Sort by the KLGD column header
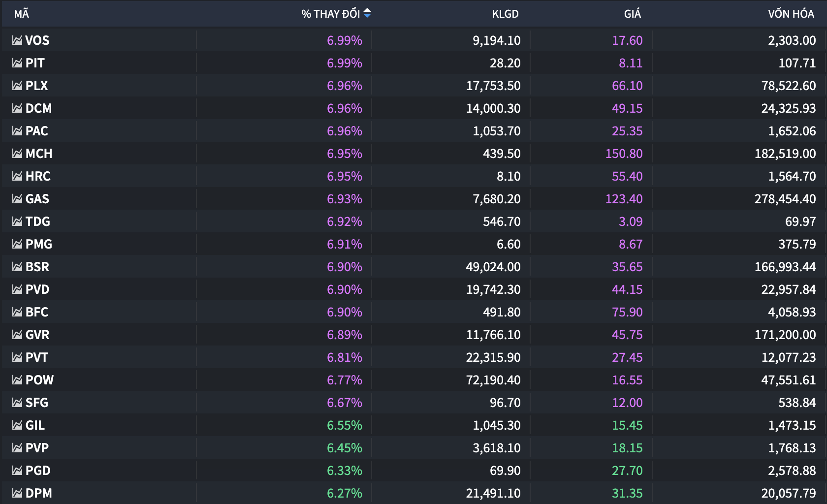827x504 pixels. [505, 14]
